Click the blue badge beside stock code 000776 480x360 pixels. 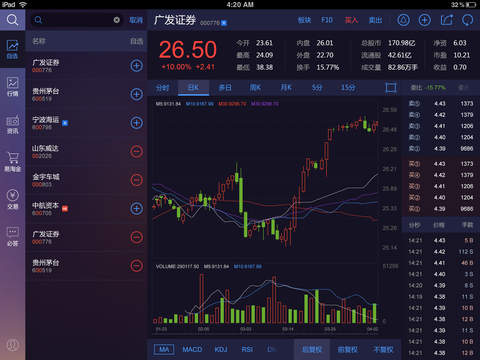(x=224, y=23)
